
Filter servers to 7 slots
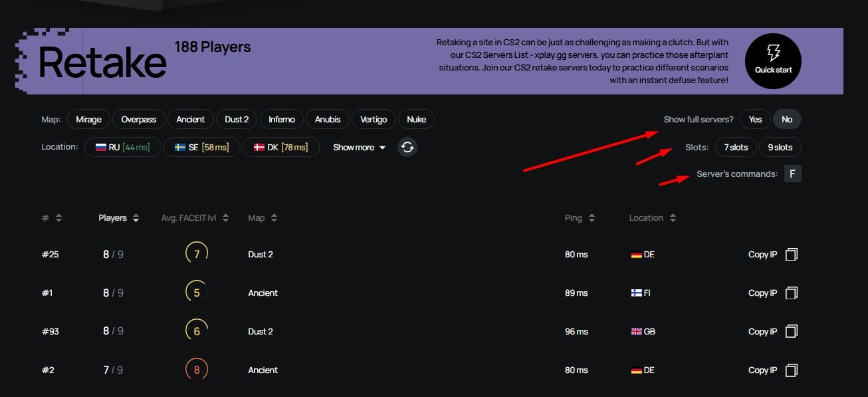coord(736,147)
